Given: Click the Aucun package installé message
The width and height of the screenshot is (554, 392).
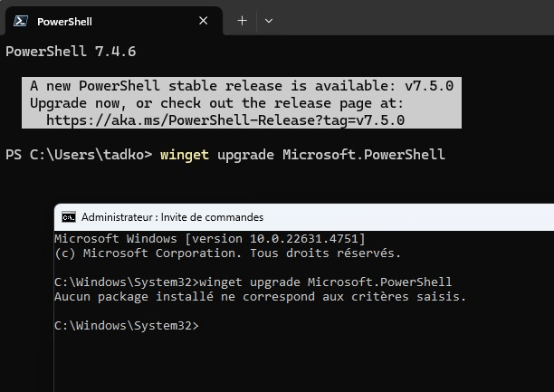Looking at the screenshot, I should 260,296.
